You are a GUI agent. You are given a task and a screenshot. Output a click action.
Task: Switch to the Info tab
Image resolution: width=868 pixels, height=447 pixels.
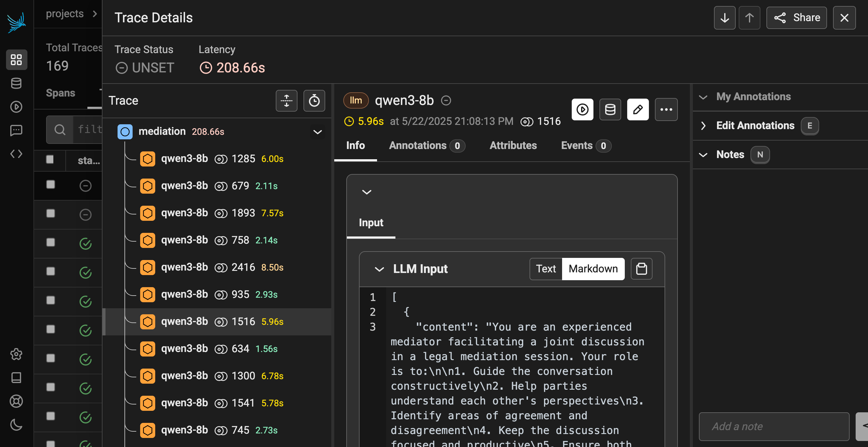356,146
